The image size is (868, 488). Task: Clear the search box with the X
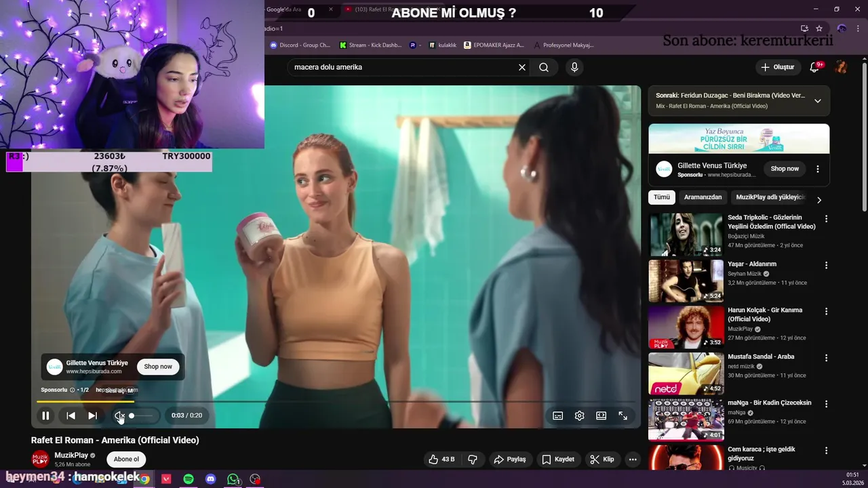522,67
